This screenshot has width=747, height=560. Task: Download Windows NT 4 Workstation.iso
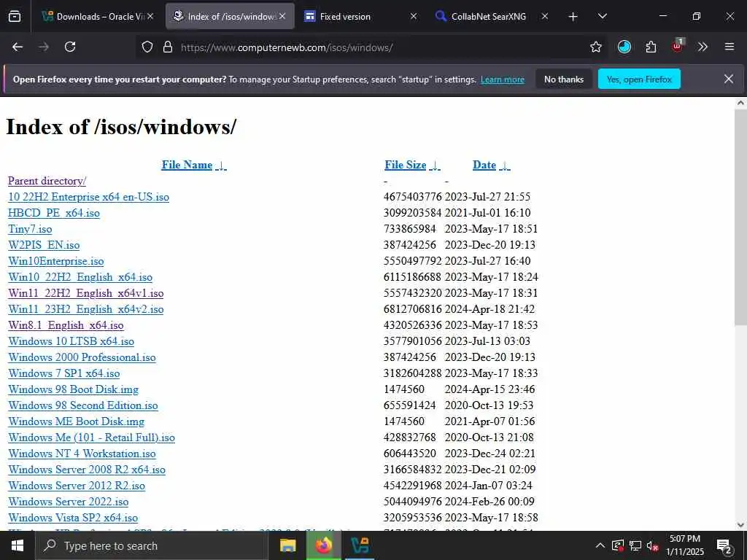82,454
